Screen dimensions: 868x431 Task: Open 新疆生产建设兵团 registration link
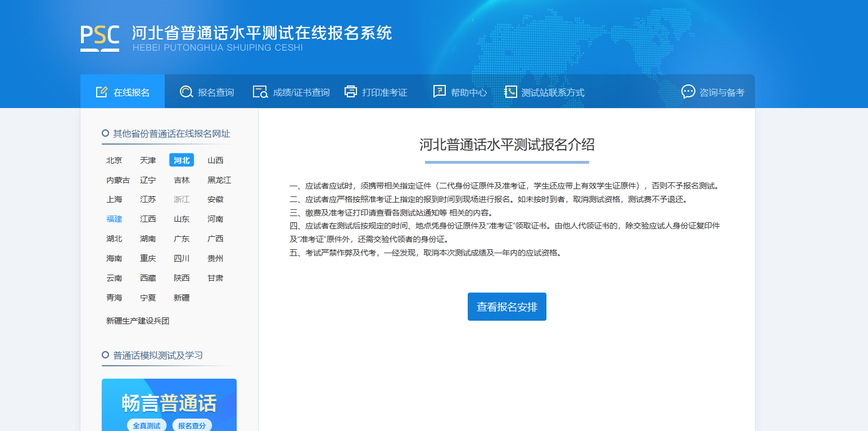[x=138, y=321]
